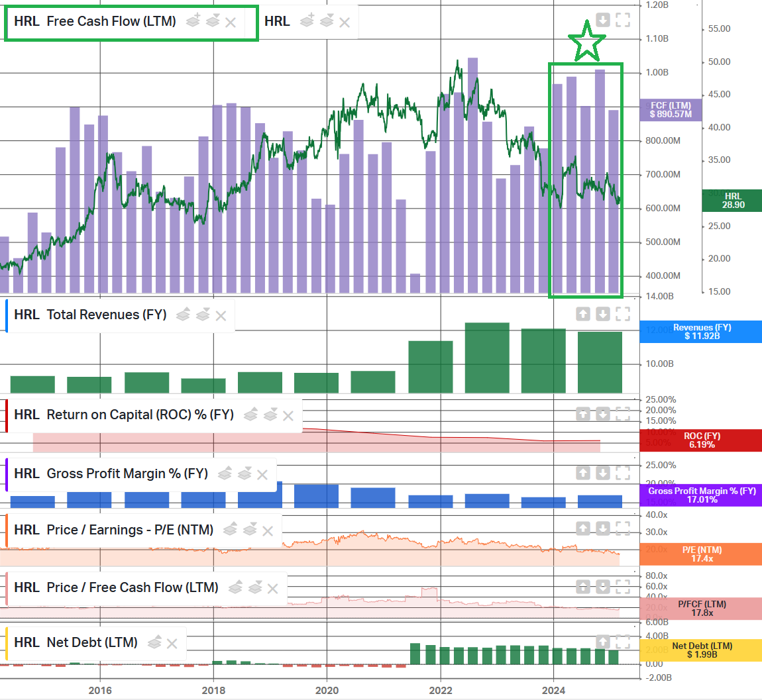Remove the Gross Profit Margin % (FY) series
Screen dimensions: 762x700
tap(262, 475)
